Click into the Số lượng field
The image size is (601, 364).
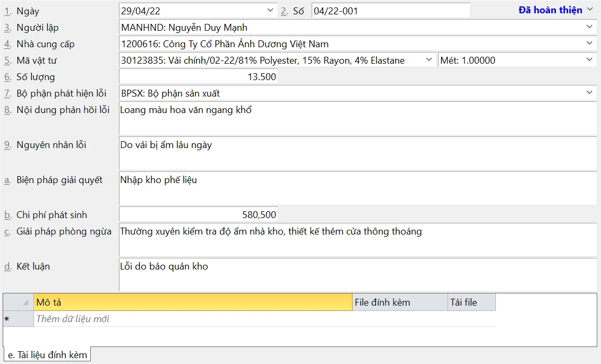pyautogui.click(x=198, y=77)
